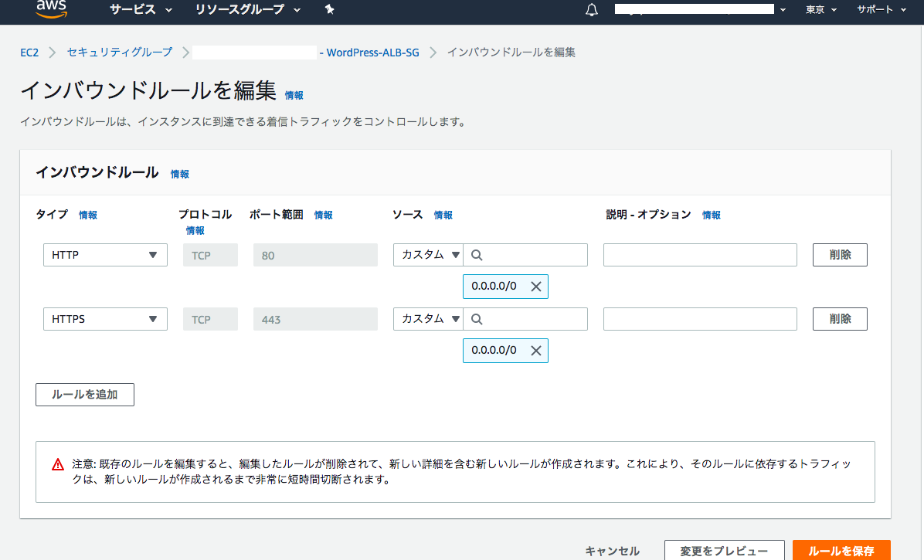This screenshot has width=924, height=560.
Task: Open the notifications bell icon
Action: click(x=592, y=10)
